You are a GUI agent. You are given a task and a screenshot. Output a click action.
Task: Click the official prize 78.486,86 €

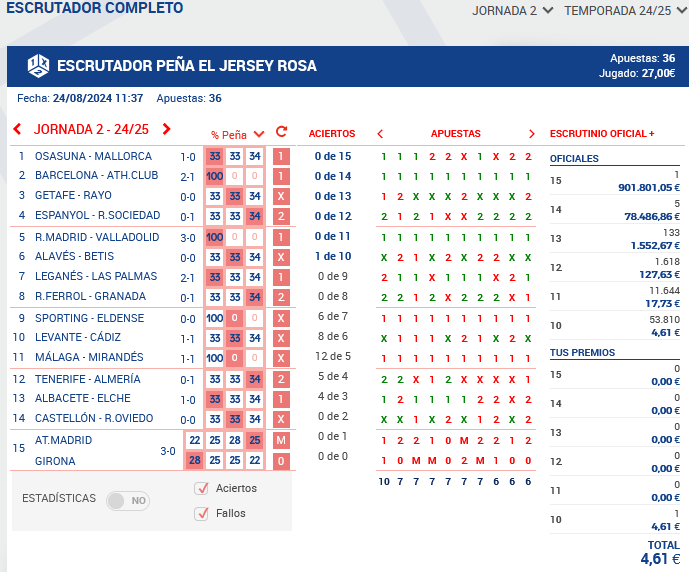point(652,217)
